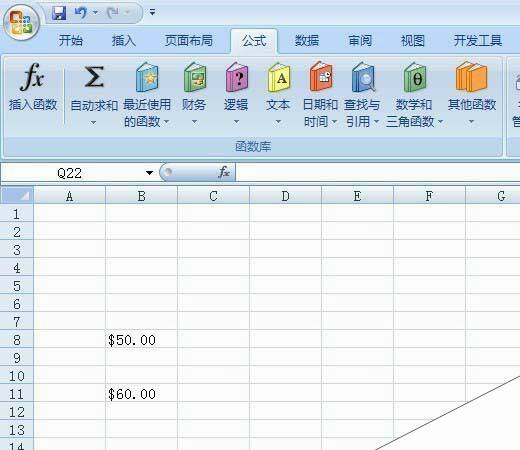
Task: Open the 查找与引用 functions book icon
Action: [363, 77]
